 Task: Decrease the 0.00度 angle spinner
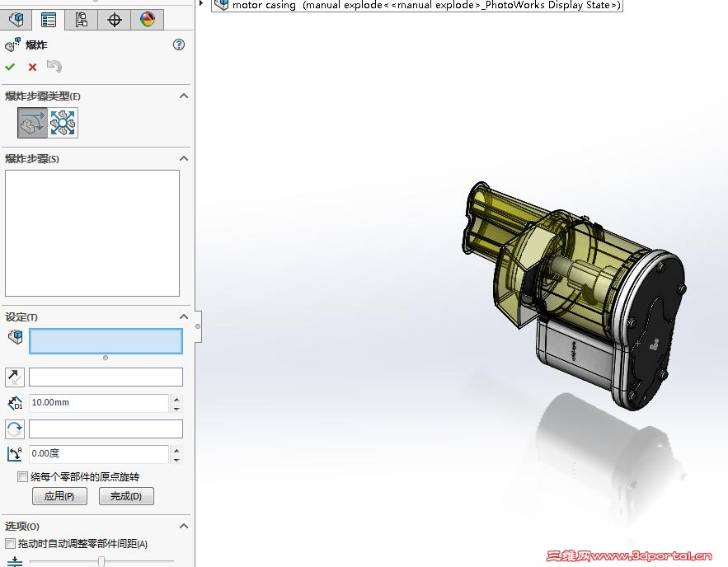[x=176, y=459]
